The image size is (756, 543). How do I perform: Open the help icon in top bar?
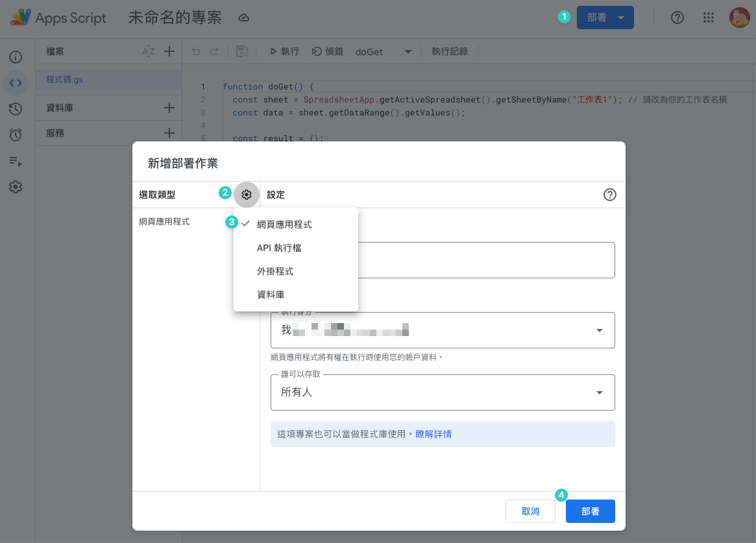pyautogui.click(x=677, y=18)
